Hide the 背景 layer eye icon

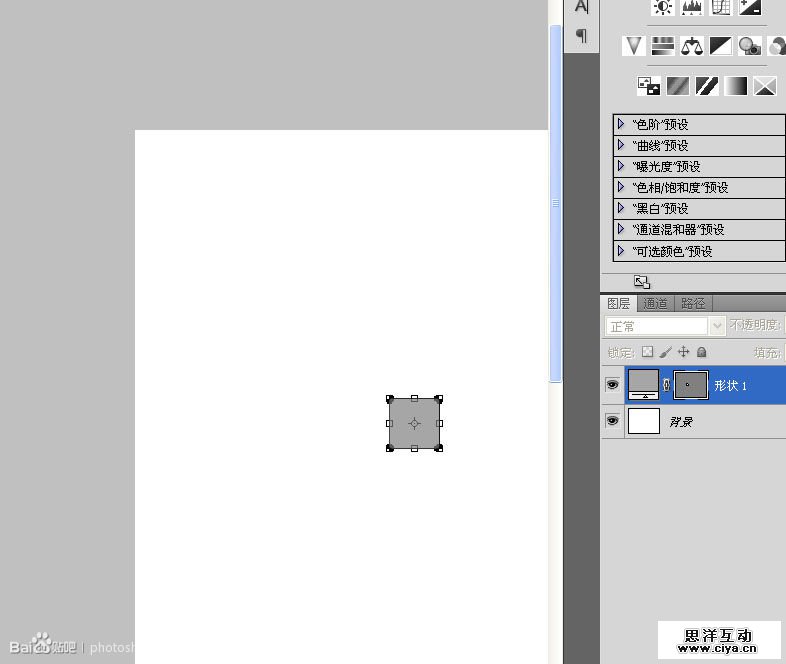(612, 422)
